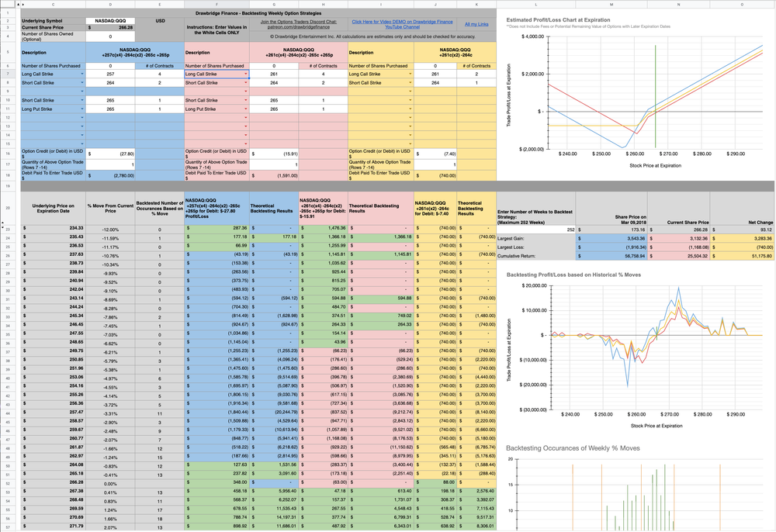Select the Number of Shares Owned input cell

pyautogui.click(x=110, y=36)
